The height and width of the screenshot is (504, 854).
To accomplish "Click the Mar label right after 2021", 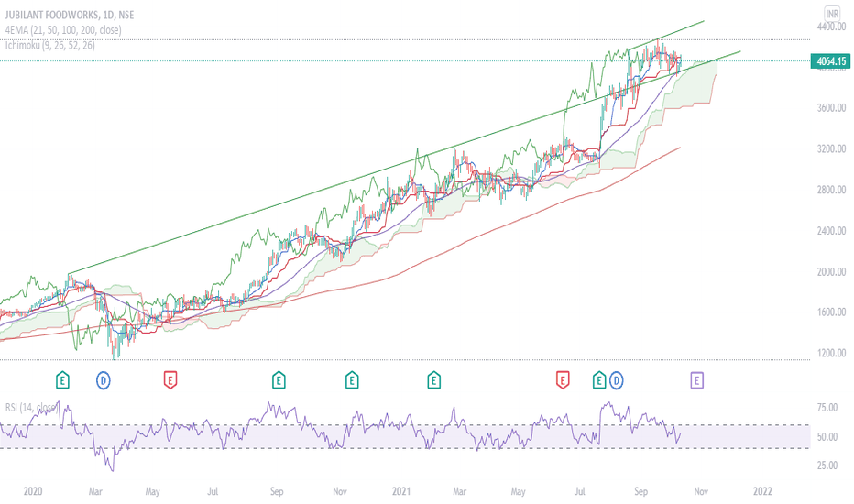I will coord(460,491).
